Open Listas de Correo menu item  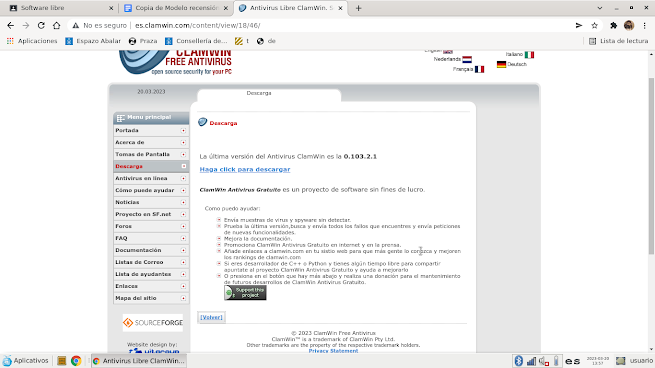click(151, 262)
